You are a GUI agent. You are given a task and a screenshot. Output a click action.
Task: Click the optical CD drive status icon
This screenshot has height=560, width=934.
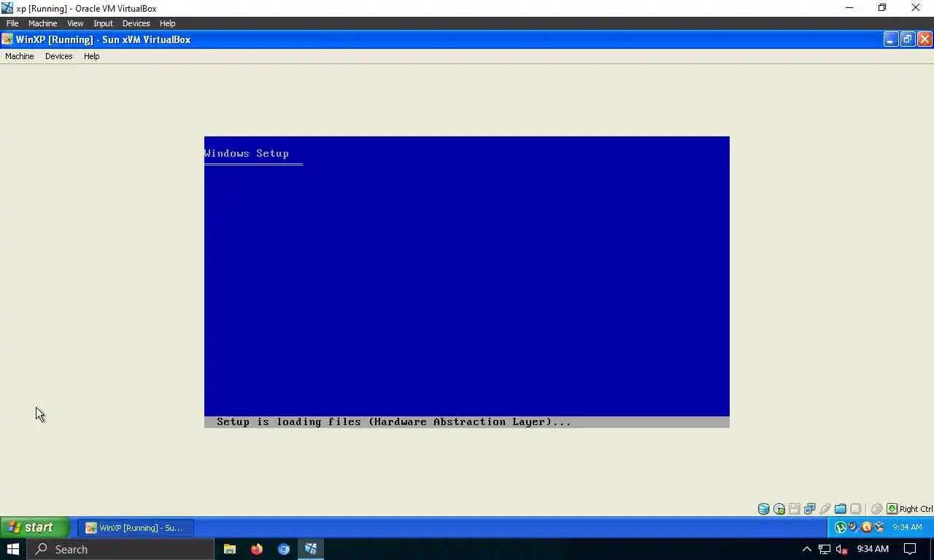click(779, 509)
